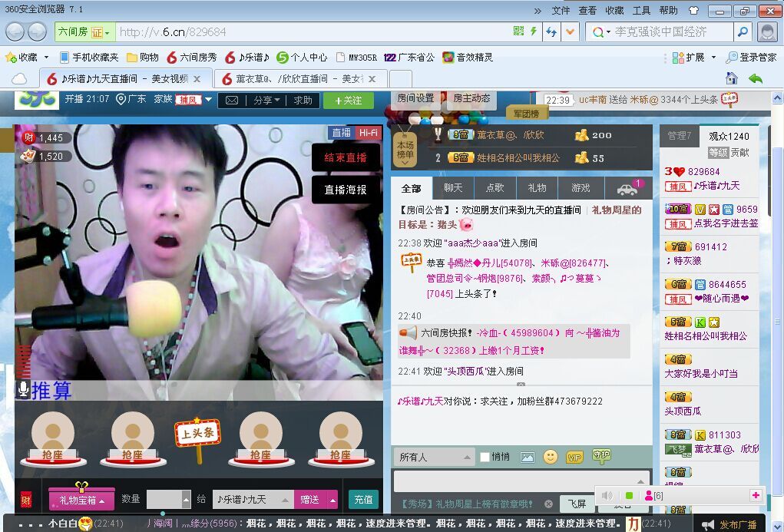Viewport: 784px width, 532px height.
Task: Open 发布广播 megaphone broadcast button
Action: [729, 524]
